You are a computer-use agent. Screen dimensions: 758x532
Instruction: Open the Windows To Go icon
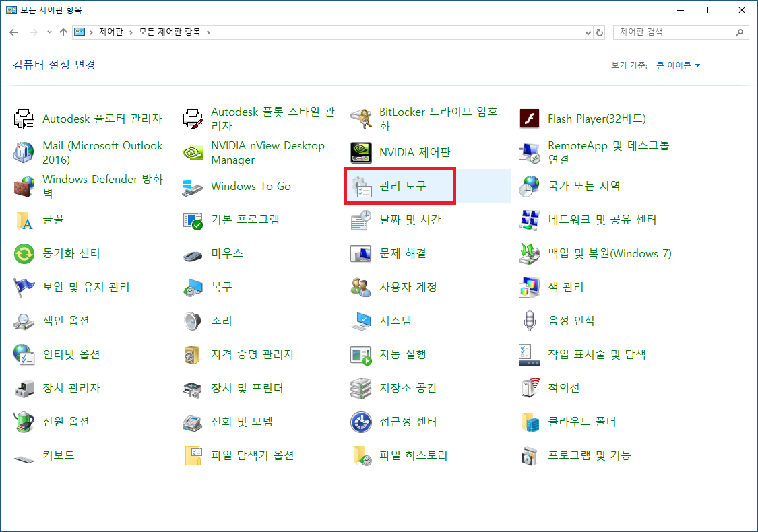tap(193, 187)
